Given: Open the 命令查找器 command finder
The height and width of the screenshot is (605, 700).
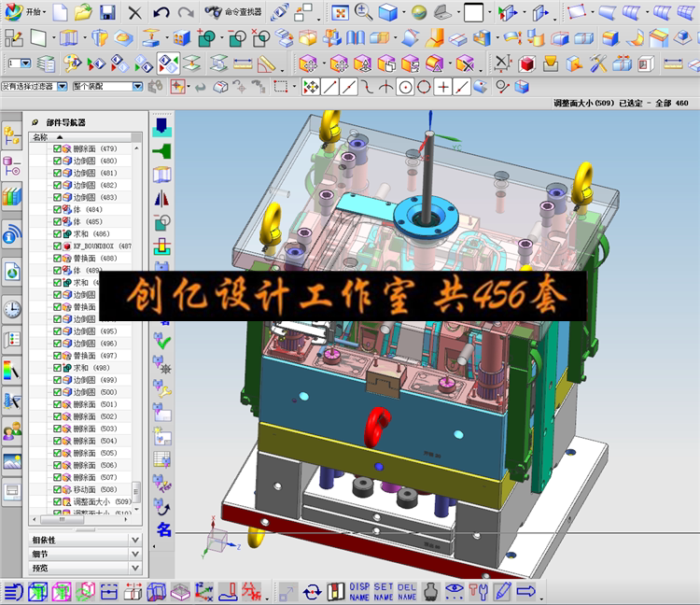Looking at the screenshot, I should pos(233,12).
